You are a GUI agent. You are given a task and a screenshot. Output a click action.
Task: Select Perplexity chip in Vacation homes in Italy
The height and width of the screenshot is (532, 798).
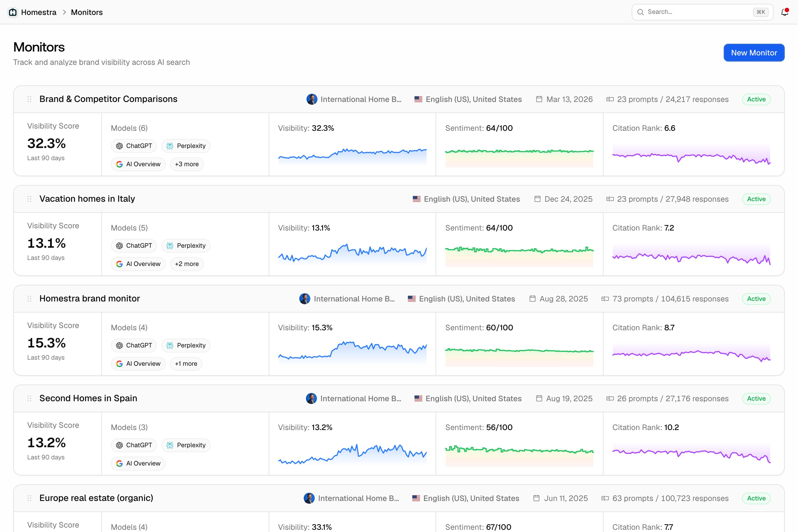tap(186, 246)
